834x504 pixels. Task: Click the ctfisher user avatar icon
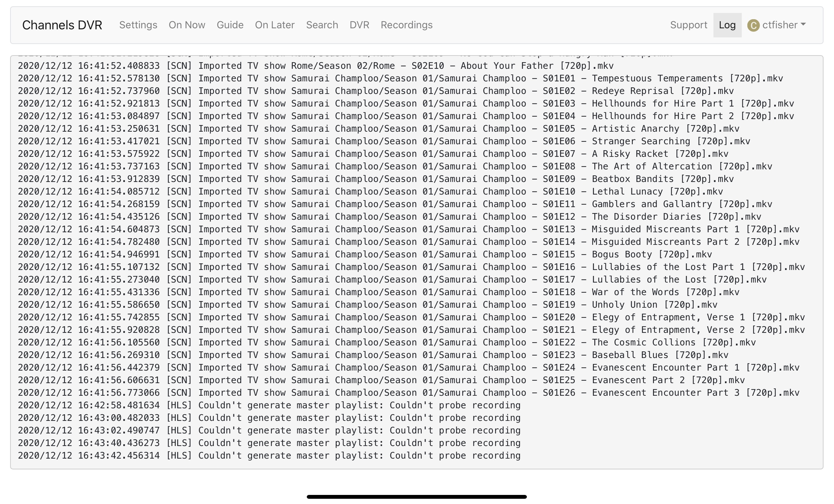753,25
